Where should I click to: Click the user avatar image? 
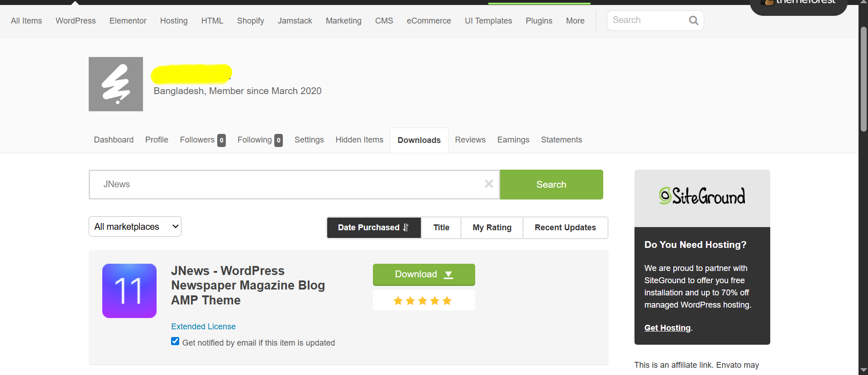click(116, 84)
